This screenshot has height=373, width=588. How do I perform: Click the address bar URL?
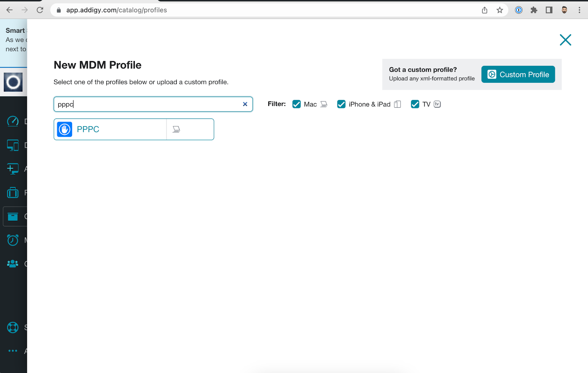click(x=116, y=10)
